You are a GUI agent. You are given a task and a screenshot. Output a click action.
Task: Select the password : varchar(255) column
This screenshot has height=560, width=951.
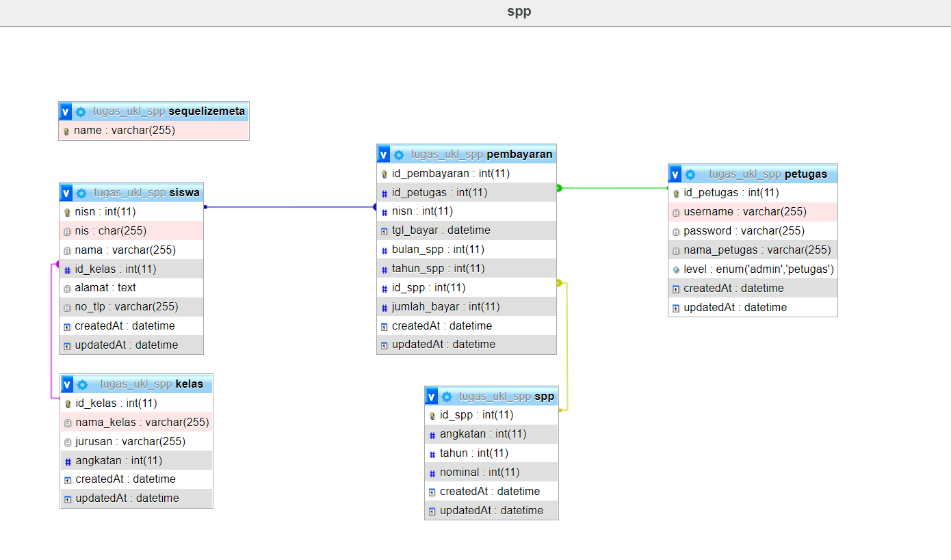click(x=753, y=230)
